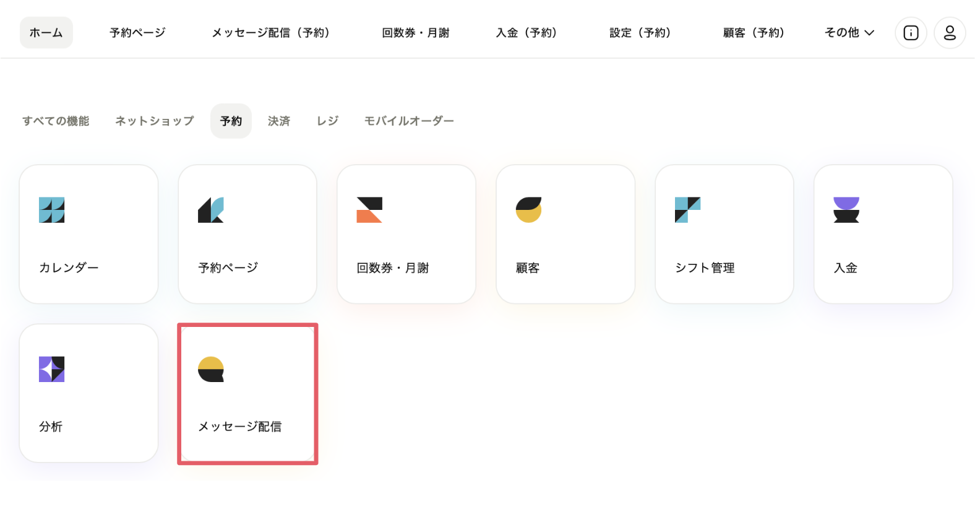Click 顧客（予約） link in top navigation

pos(754,33)
